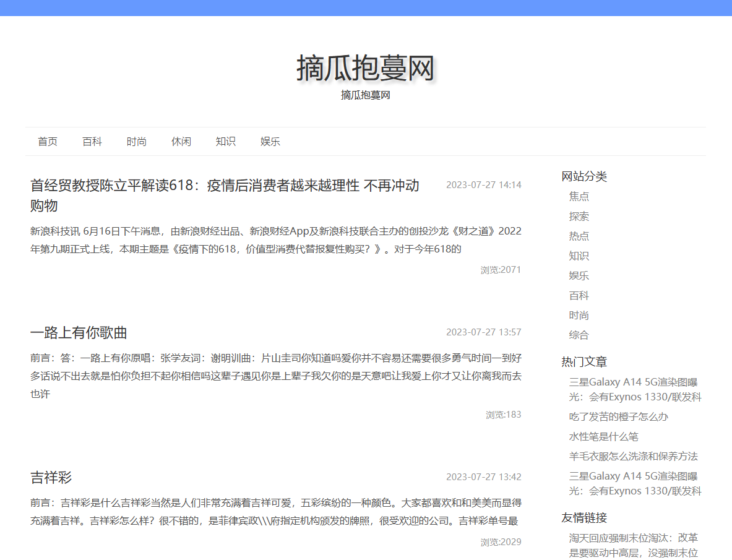The image size is (732, 560).
Task: Select the 娱乐 category in the sidebar
Action: click(579, 275)
